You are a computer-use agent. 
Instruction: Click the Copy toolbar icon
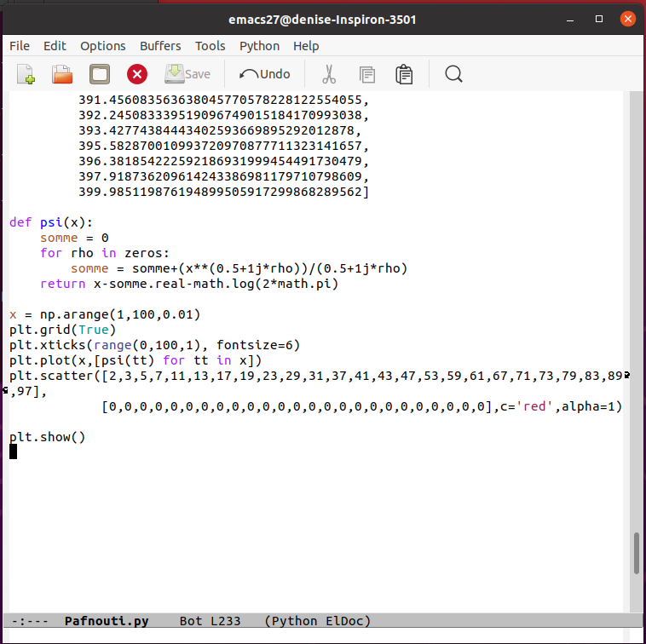[x=367, y=74]
